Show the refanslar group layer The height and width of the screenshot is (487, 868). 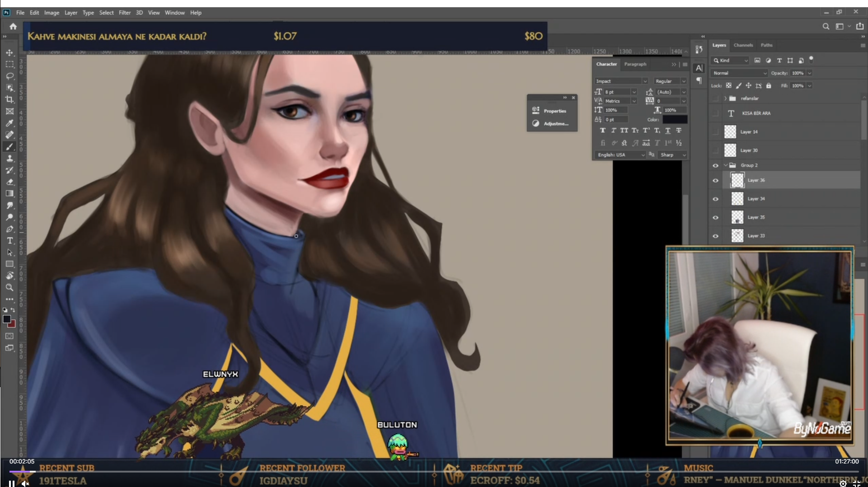(x=715, y=98)
